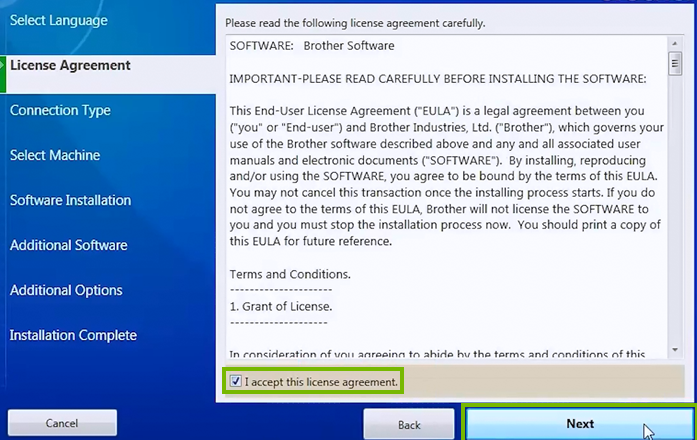Choose the Additional Options sidebar item
This screenshot has width=697, height=440.
[66, 290]
